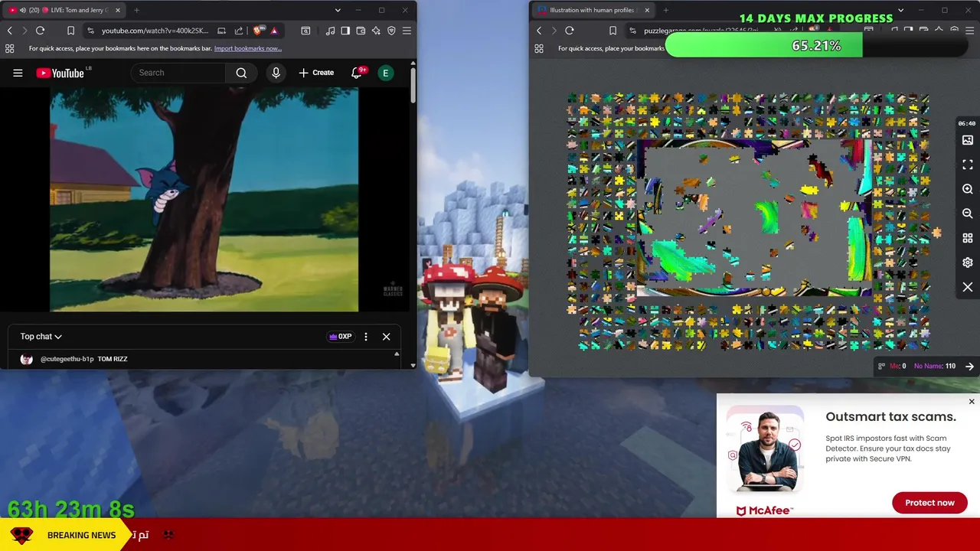Click site settings icon beside YouTube URL
The height and width of the screenshot is (551, 980).
[x=91, y=31]
